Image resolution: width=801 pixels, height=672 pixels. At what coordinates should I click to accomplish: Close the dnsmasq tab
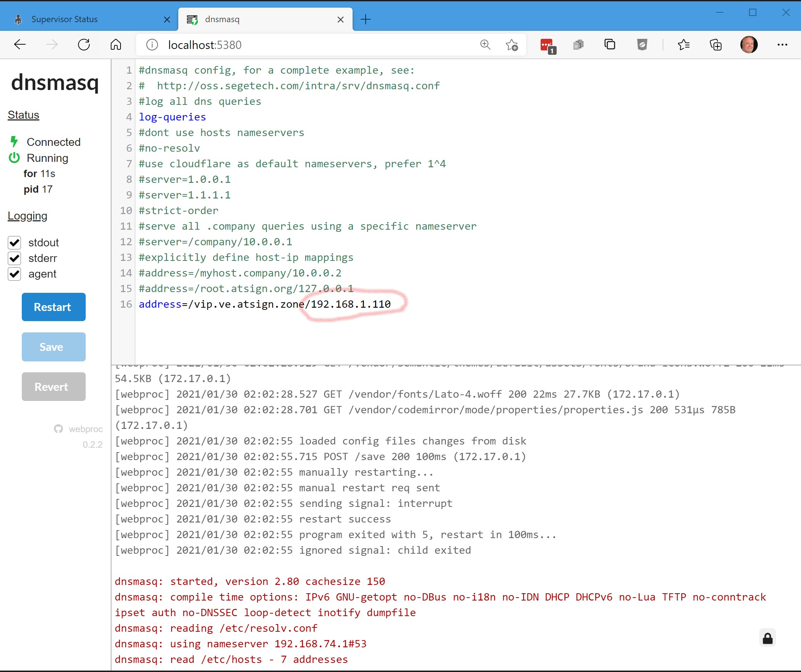pyautogui.click(x=341, y=20)
